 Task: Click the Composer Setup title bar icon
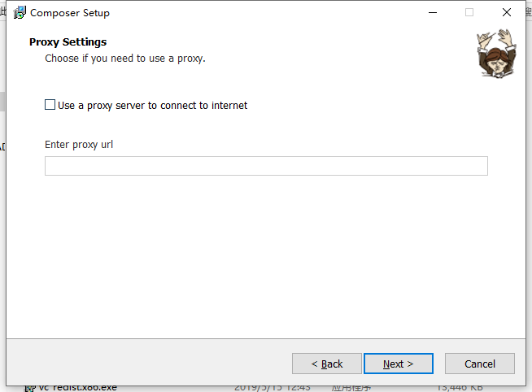[x=20, y=13]
